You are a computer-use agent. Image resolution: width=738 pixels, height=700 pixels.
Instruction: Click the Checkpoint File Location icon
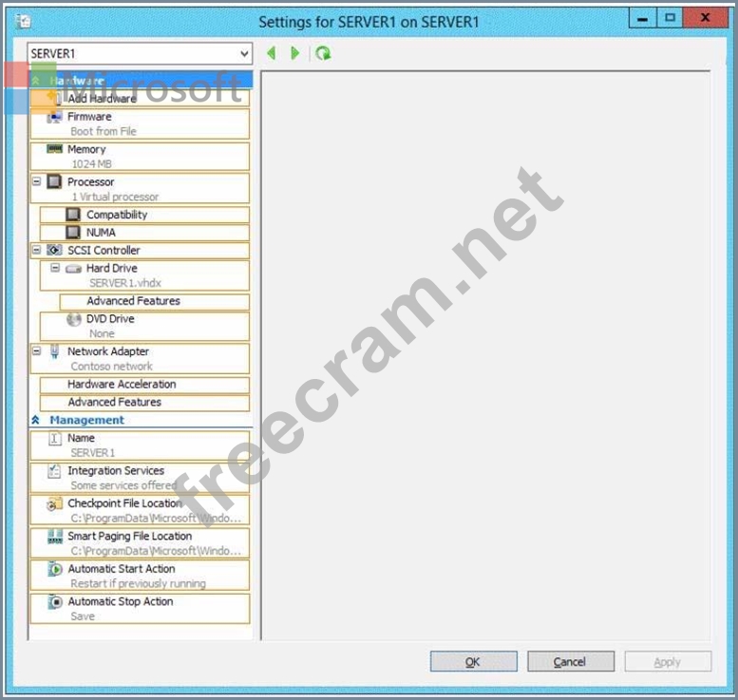coord(54,503)
